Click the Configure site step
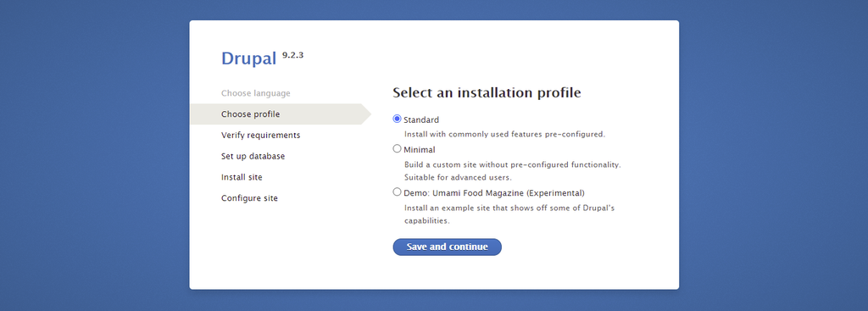 click(250, 198)
